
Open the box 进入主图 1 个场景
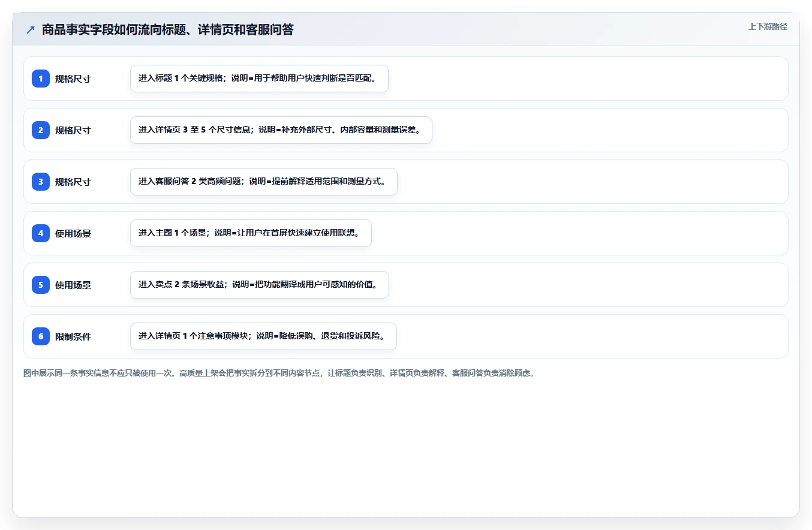point(251,233)
